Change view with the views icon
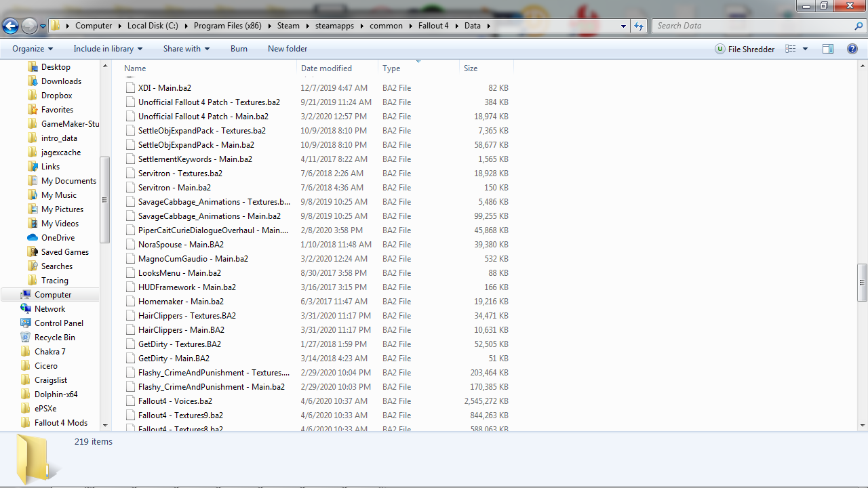The height and width of the screenshot is (488, 868). (790, 49)
